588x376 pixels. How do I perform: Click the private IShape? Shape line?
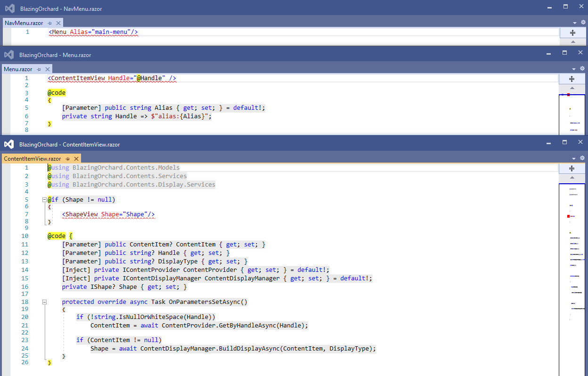click(124, 287)
